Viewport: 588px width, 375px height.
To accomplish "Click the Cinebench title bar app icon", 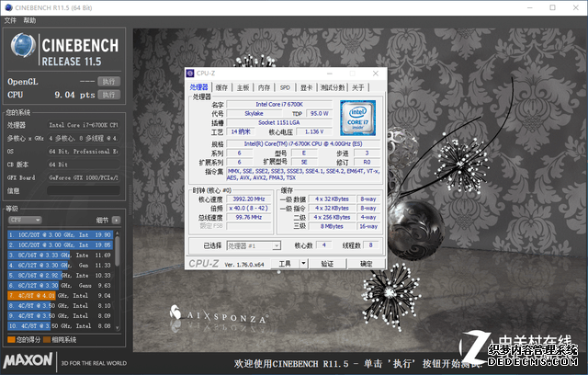I will [8, 7].
